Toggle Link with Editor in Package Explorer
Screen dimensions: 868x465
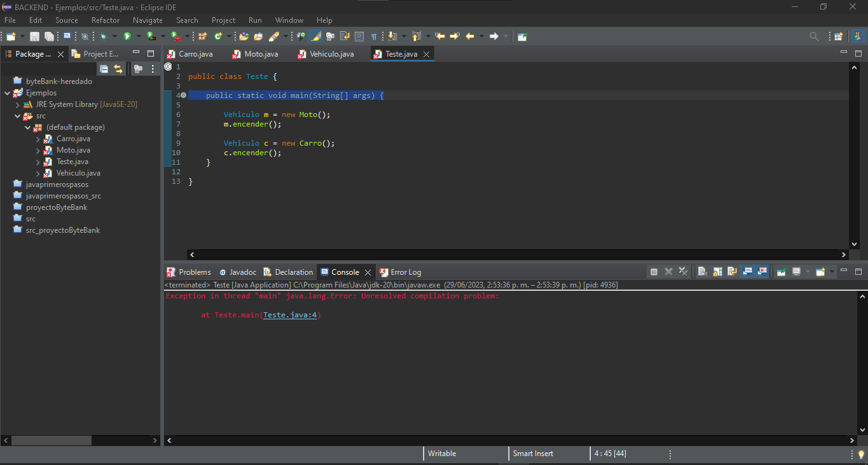click(x=118, y=69)
